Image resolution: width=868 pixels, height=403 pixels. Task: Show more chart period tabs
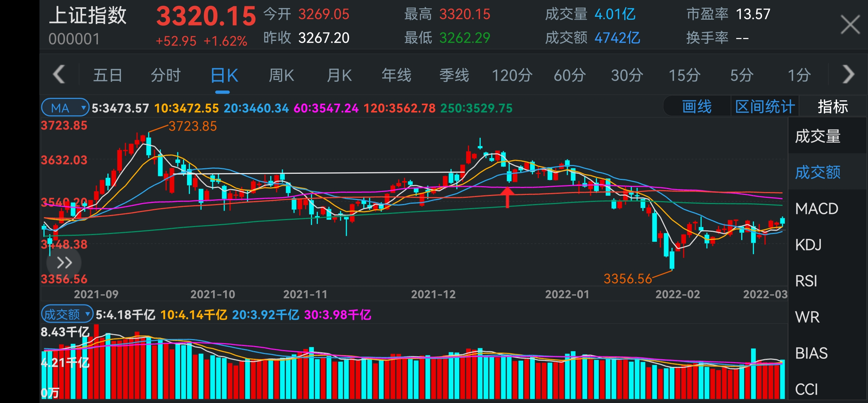coord(848,75)
